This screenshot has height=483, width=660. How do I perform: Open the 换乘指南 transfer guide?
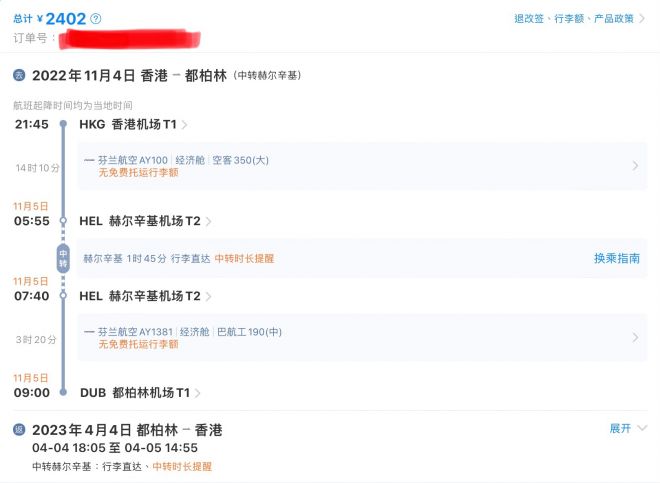click(x=617, y=258)
